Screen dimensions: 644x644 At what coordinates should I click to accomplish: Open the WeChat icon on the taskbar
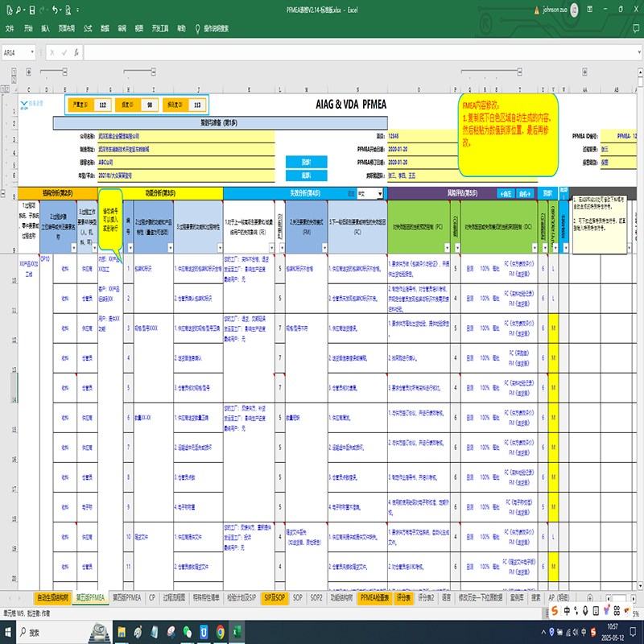pyautogui.click(x=188, y=632)
